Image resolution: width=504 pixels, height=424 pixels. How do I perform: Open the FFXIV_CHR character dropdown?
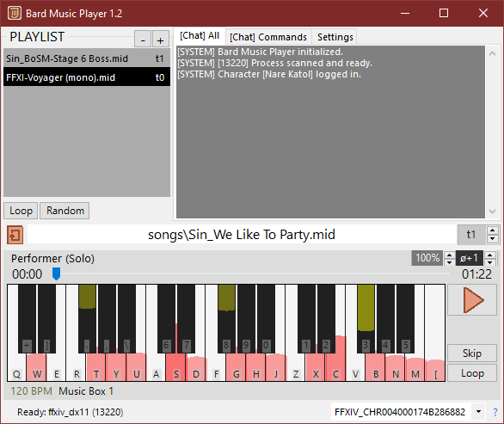[x=478, y=412]
